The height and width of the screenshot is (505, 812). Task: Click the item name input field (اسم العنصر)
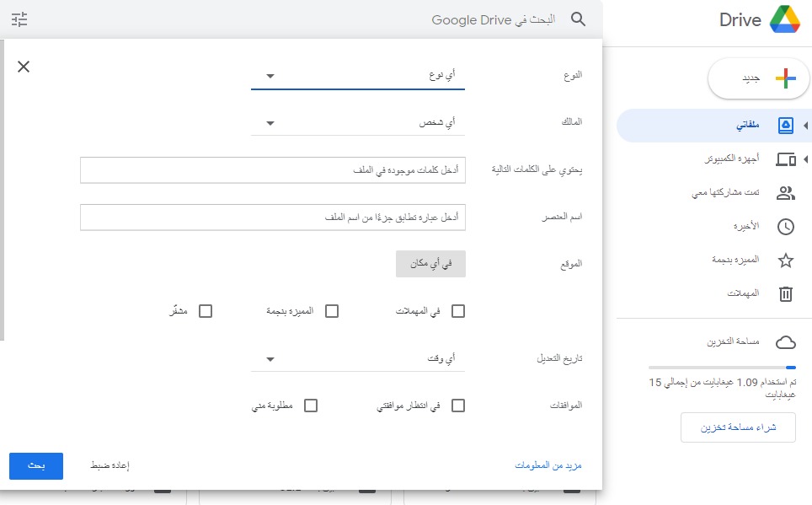pos(273,218)
